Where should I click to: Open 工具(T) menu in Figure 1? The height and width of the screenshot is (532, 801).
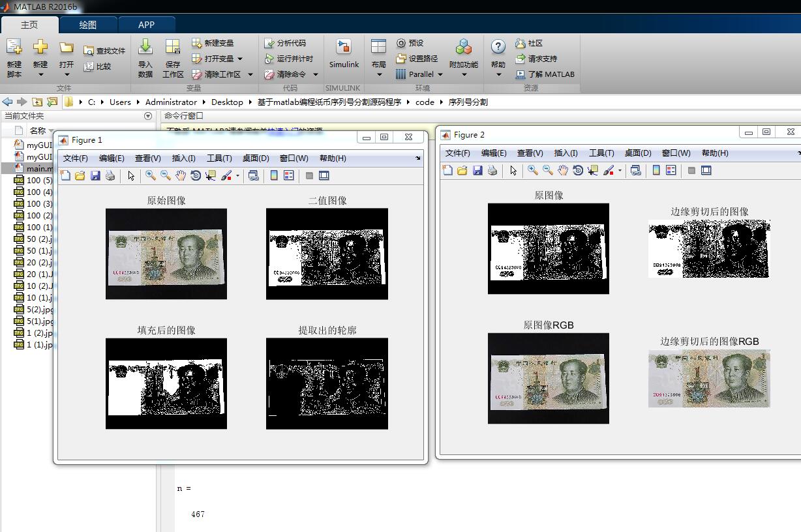(x=219, y=158)
